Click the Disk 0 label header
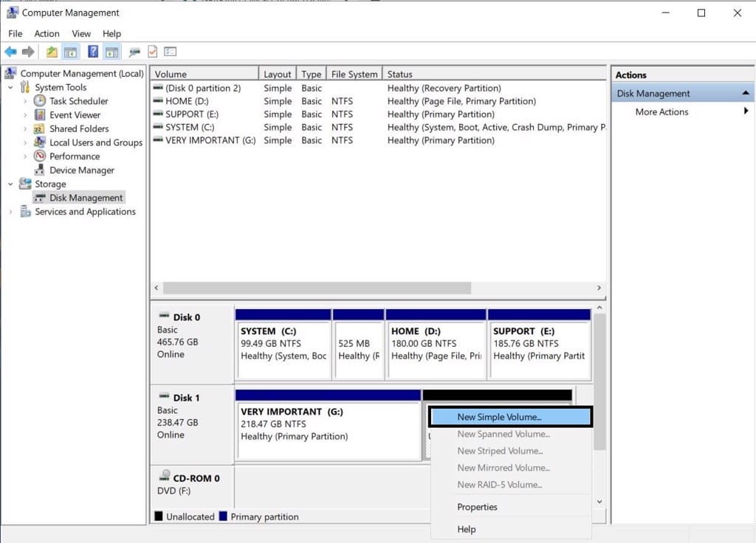This screenshot has width=756, height=543. point(187,317)
